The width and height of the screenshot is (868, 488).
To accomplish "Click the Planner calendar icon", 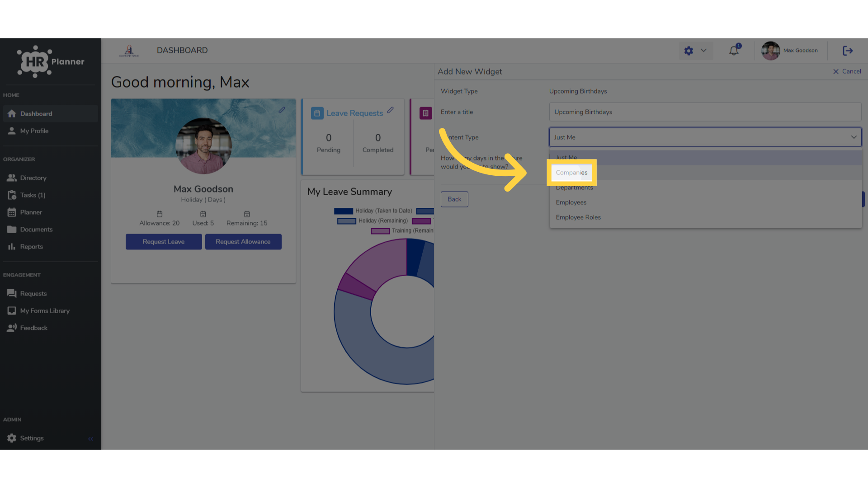I will 12,212.
